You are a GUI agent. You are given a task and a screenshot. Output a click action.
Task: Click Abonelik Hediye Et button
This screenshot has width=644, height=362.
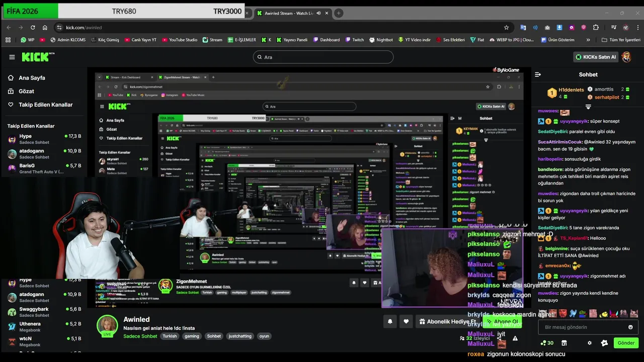pyautogui.click(x=447, y=321)
